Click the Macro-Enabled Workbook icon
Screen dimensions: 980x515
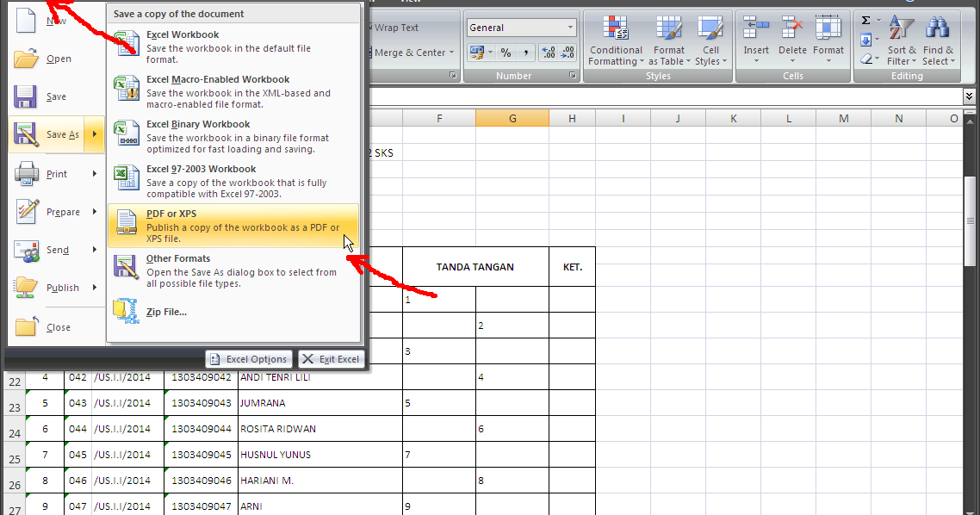click(127, 88)
